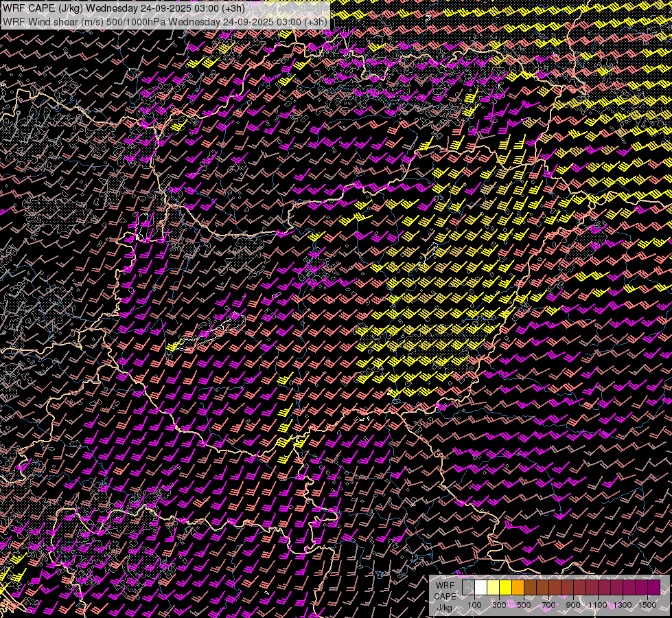
Task: Click the word CAPE in legend box
Action: point(444,597)
